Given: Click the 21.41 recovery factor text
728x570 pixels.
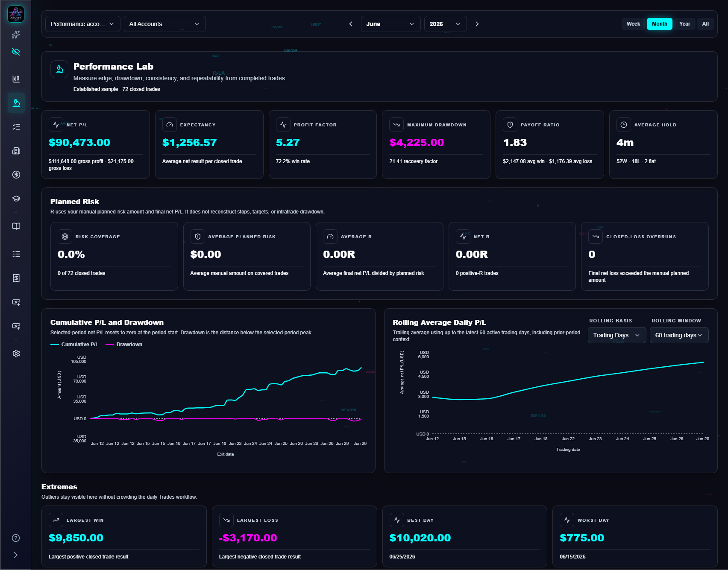Looking at the screenshot, I should click(413, 161).
